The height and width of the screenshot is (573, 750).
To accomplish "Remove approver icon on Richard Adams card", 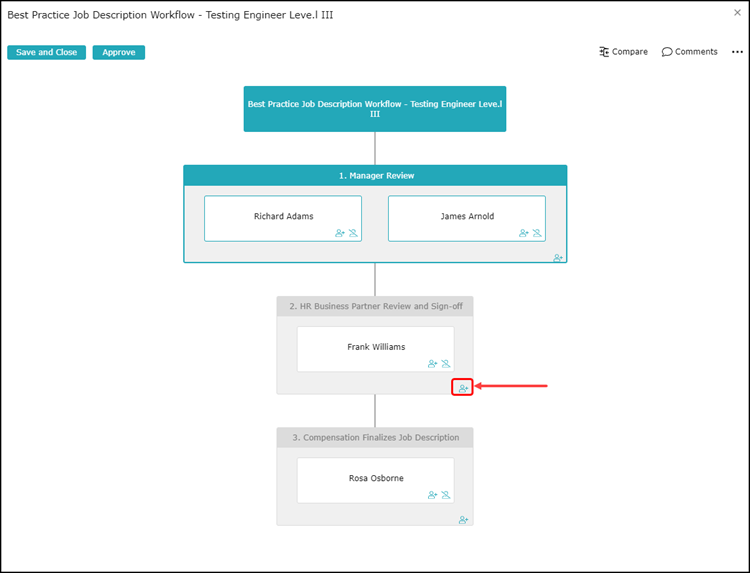I will pos(353,233).
